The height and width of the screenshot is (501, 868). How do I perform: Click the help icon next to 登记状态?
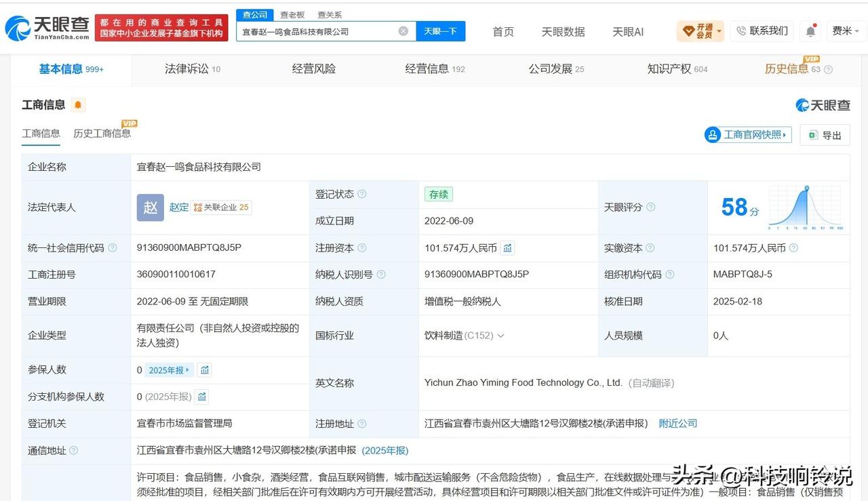point(362,195)
